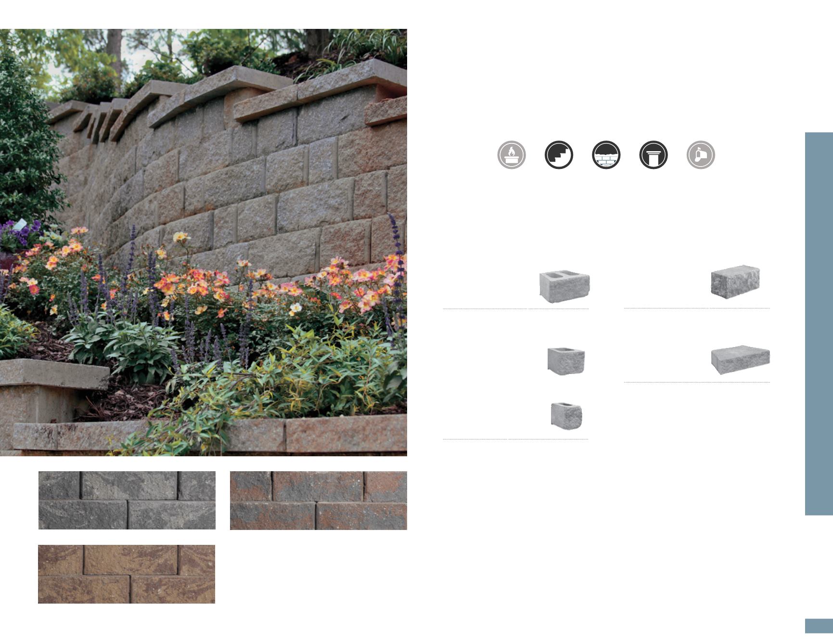Click the fire pit application icon
833x644 pixels.
512,155
